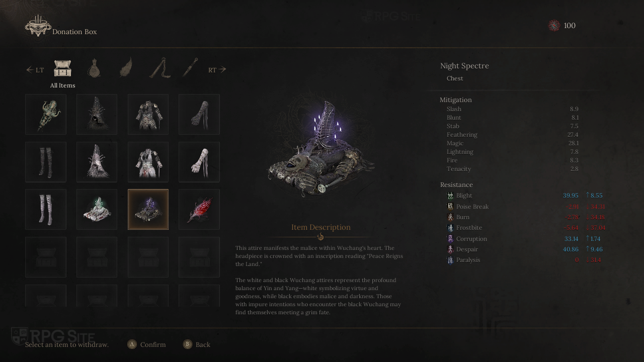
Task: Go to next category with RT arrow
Action: [x=217, y=70]
